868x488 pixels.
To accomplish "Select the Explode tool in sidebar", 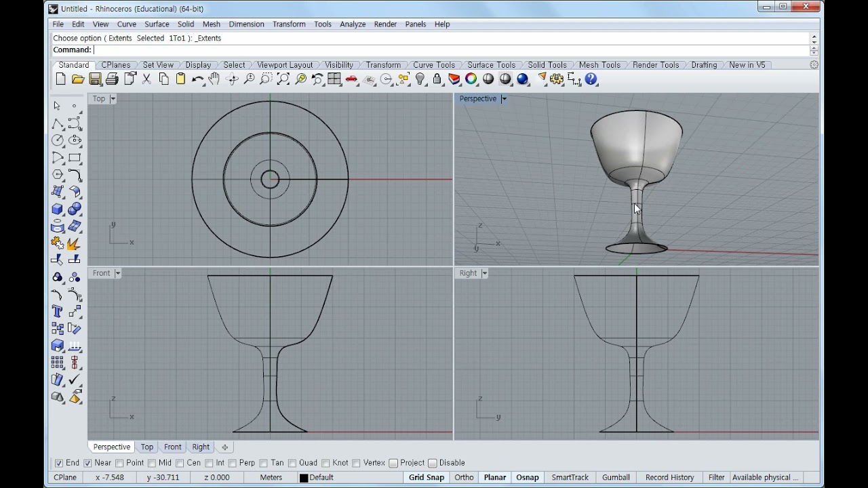I will coord(75,243).
